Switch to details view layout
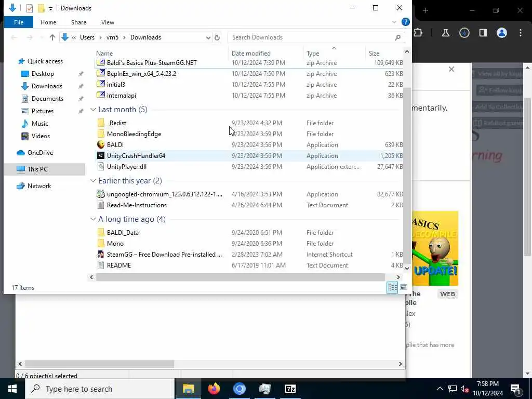The image size is (532, 399). (392, 287)
